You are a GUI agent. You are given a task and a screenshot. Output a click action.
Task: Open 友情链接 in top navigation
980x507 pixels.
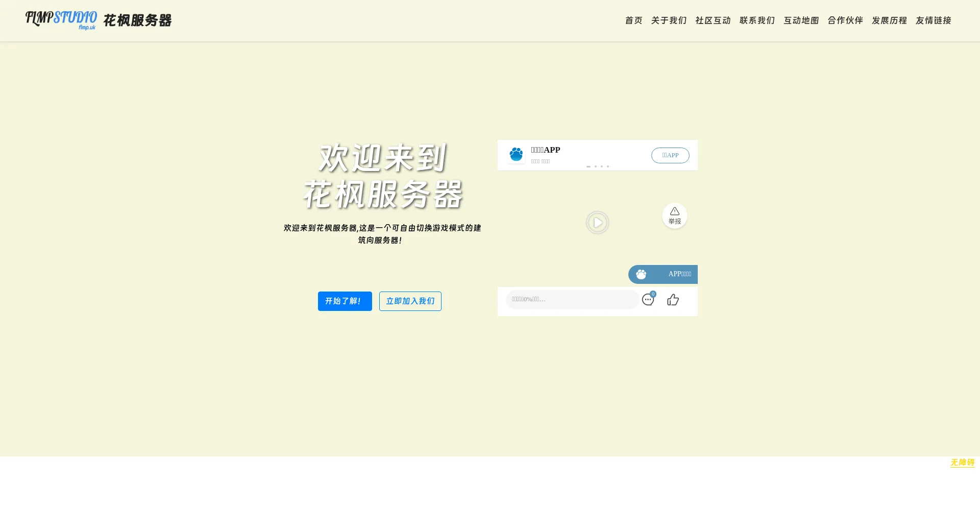coord(933,20)
